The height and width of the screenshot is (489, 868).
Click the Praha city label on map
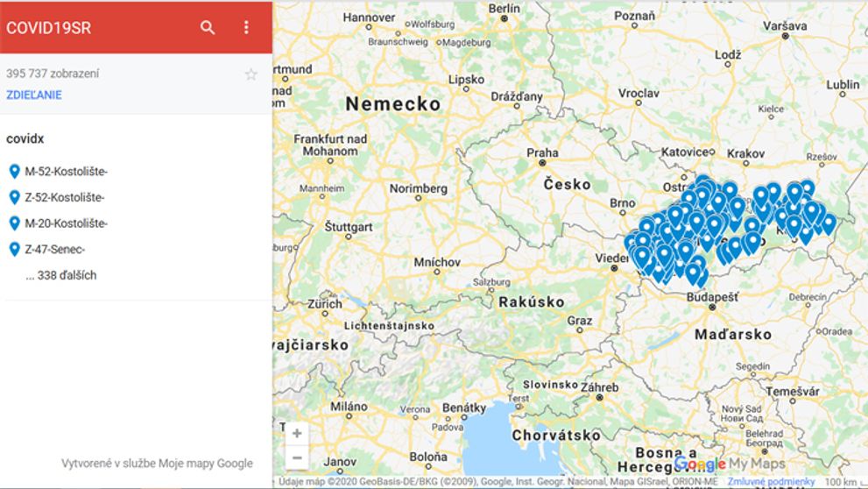542,152
